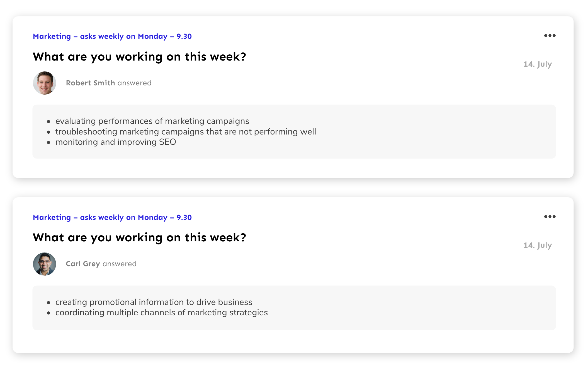Click the Carl Grey name label
Screen dimensions: 588x370
[x=83, y=264]
